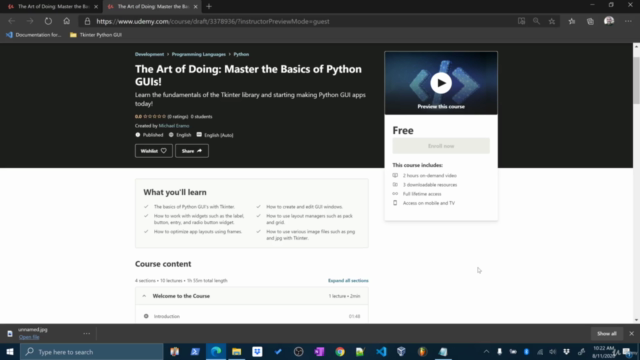Open the Development breadcrumb link
Screen dimensions: 640x360
tap(149, 54)
